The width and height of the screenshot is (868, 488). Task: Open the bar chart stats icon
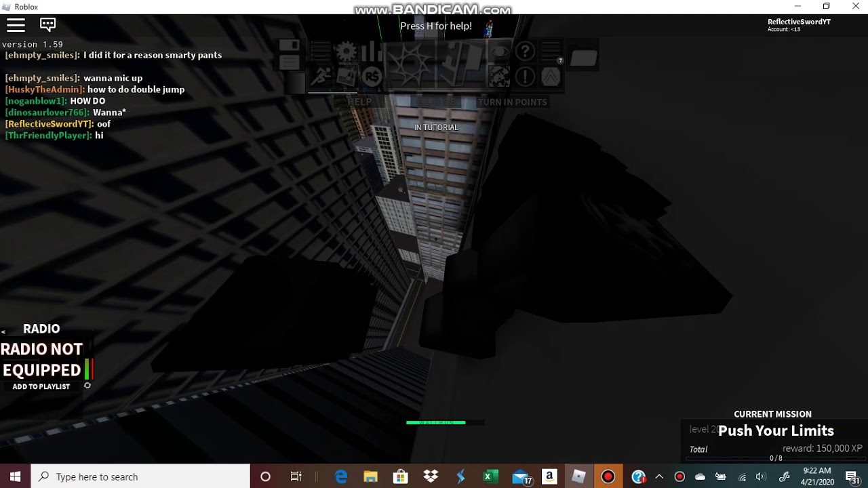point(372,52)
